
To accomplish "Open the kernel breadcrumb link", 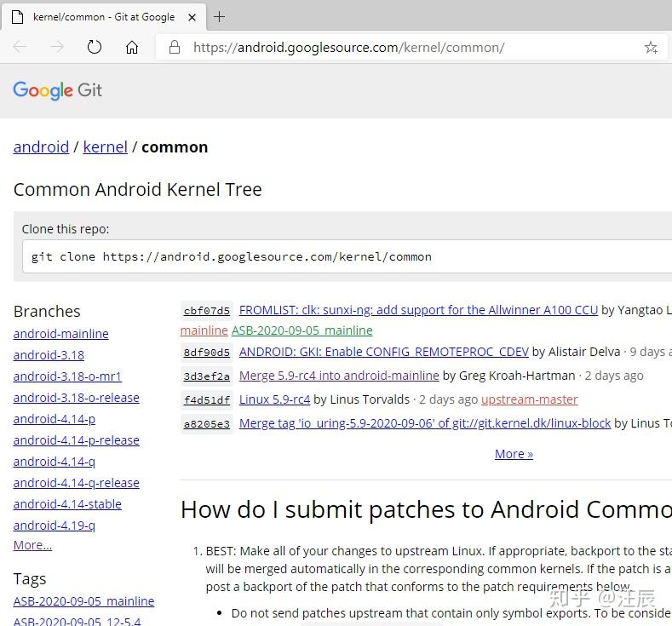I will [105, 147].
